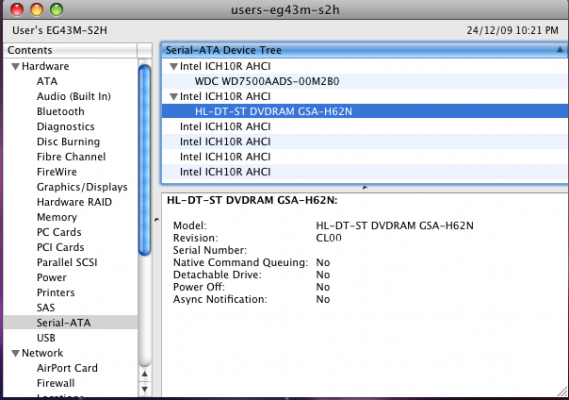Minimize the window with the yellow button
Viewport: 569px width, 400px height.
[x=37, y=9]
